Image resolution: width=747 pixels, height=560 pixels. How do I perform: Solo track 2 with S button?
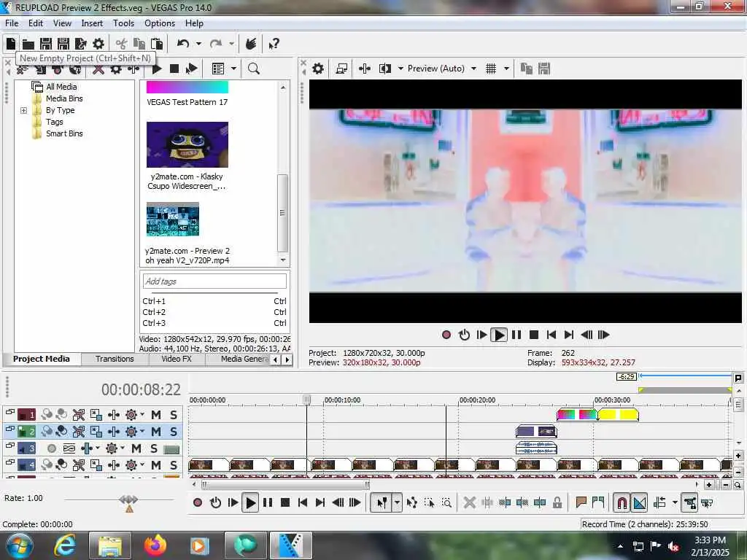click(174, 432)
